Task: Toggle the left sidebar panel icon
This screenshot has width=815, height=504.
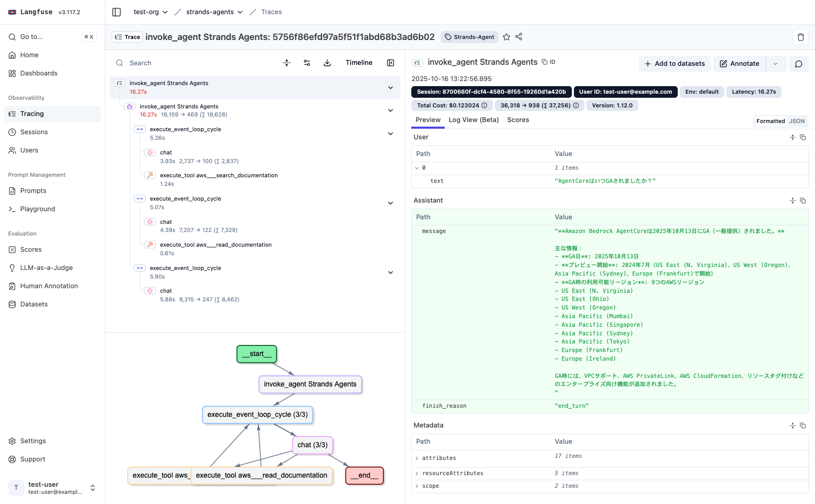Action: tap(117, 12)
